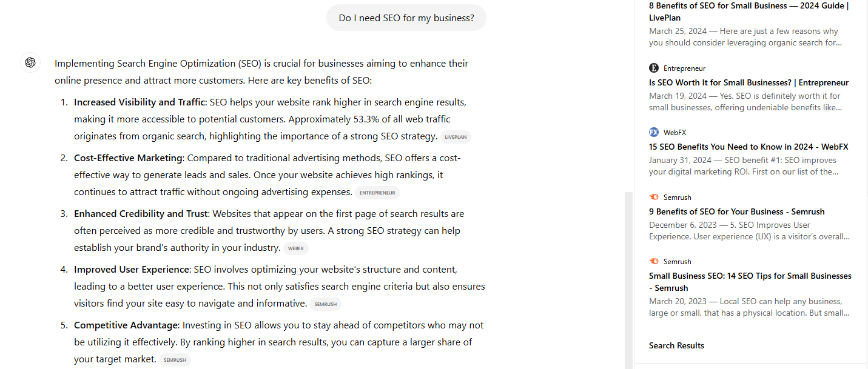Click the Entrepreneur source name label

(x=684, y=68)
